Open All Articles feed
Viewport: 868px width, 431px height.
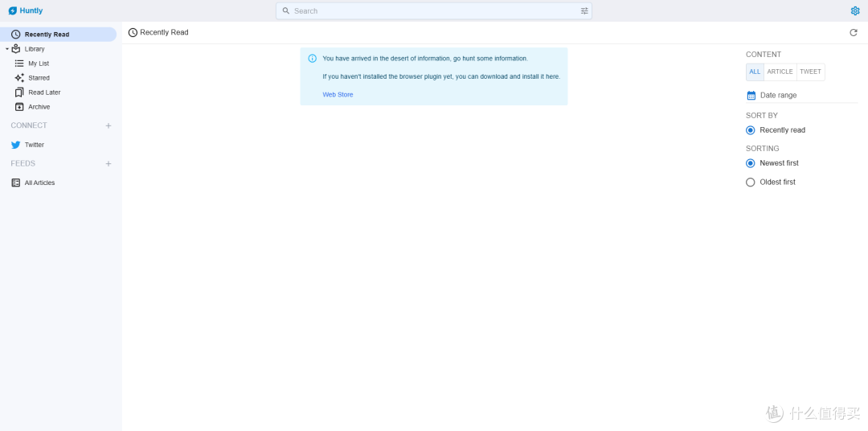click(40, 183)
